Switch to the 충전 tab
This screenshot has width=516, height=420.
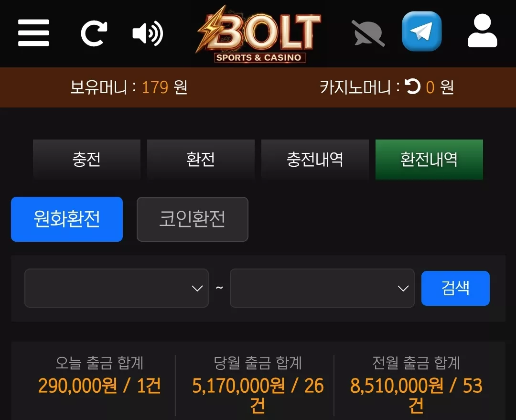tap(86, 159)
